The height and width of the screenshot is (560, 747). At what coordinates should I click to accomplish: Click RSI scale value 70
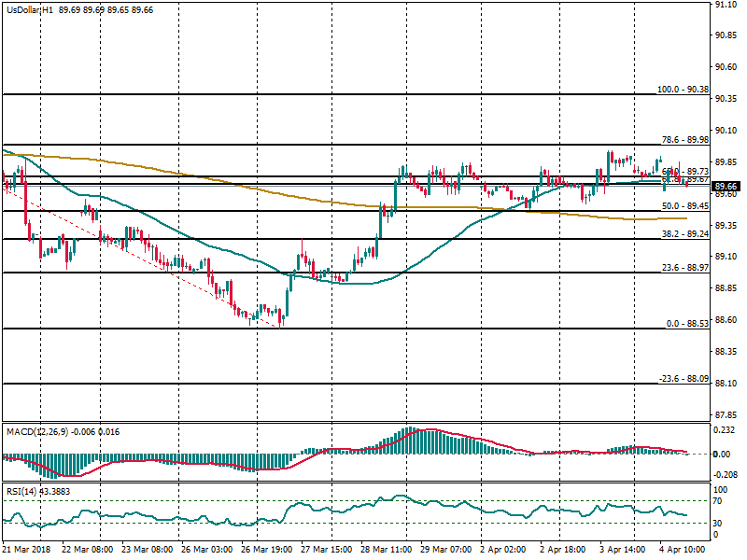pyautogui.click(x=719, y=502)
